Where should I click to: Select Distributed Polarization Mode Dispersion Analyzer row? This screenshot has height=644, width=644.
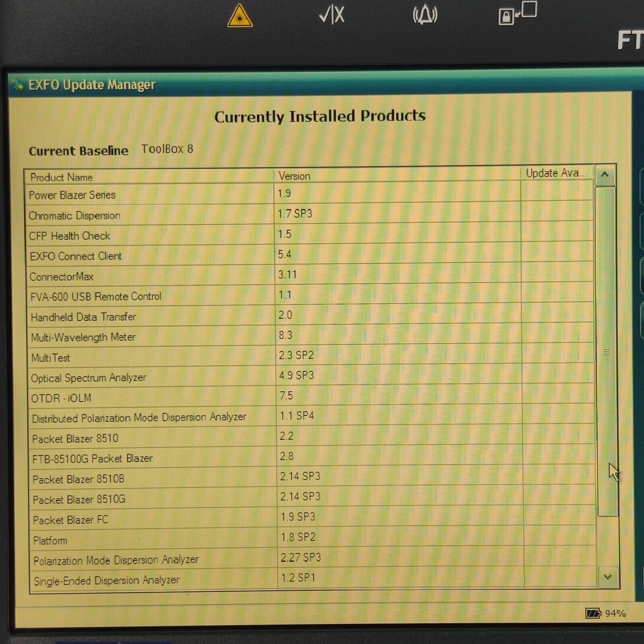click(x=311, y=417)
